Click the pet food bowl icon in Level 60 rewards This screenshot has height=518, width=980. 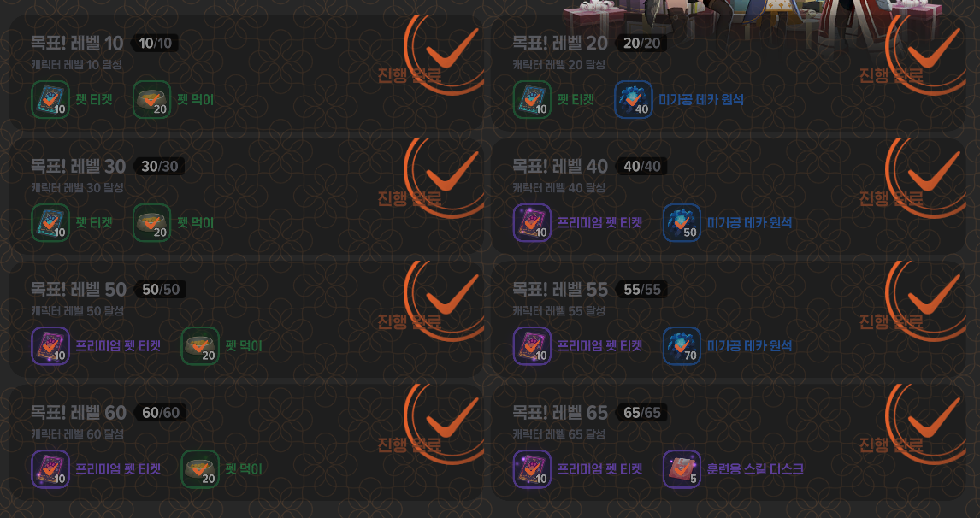coord(200,468)
